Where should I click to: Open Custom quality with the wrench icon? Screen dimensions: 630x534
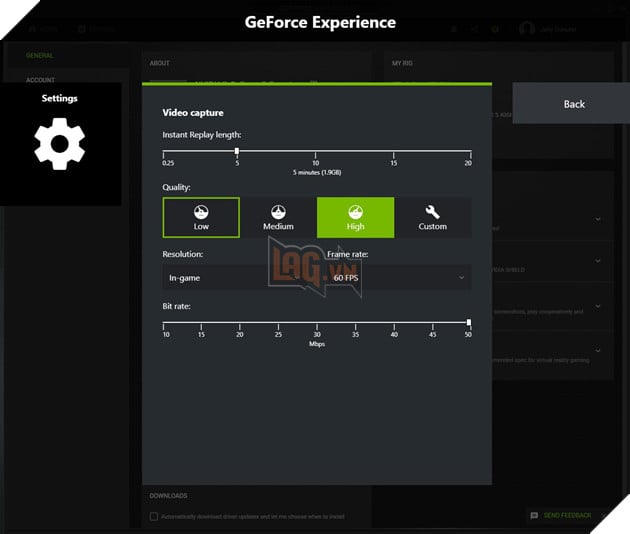(x=433, y=217)
